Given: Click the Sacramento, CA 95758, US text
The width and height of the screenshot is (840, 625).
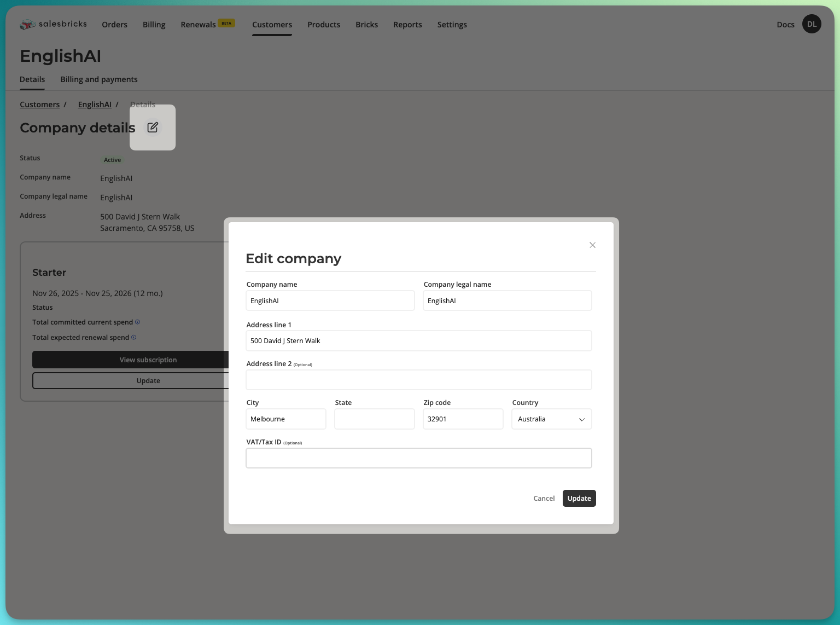Looking at the screenshot, I should pyautogui.click(x=147, y=228).
